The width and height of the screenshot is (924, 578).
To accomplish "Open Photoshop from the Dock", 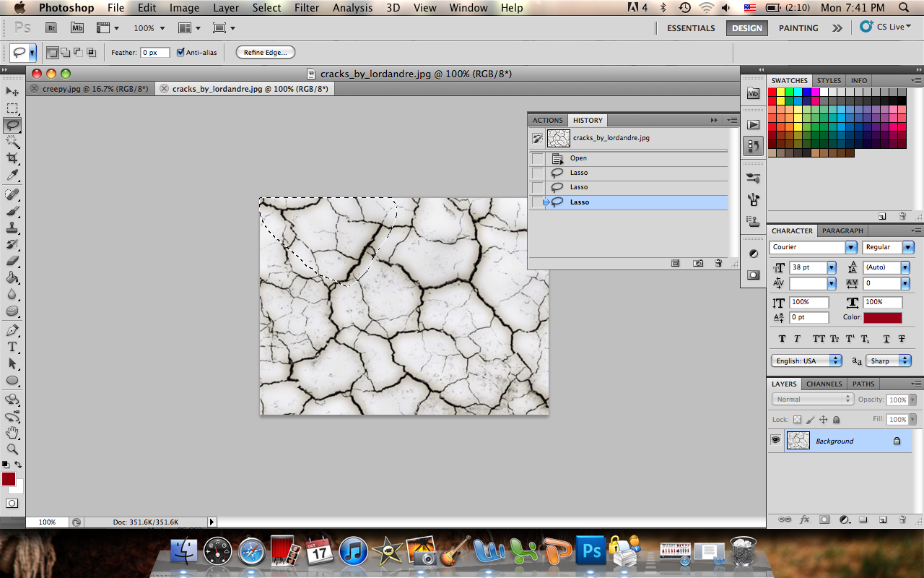I will (x=592, y=551).
